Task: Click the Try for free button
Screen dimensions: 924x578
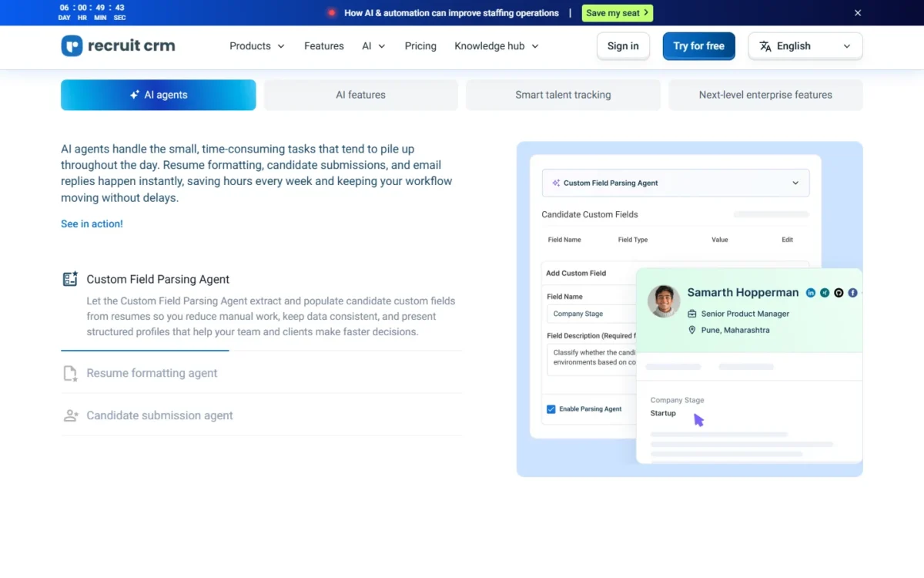Action: pyautogui.click(x=699, y=46)
